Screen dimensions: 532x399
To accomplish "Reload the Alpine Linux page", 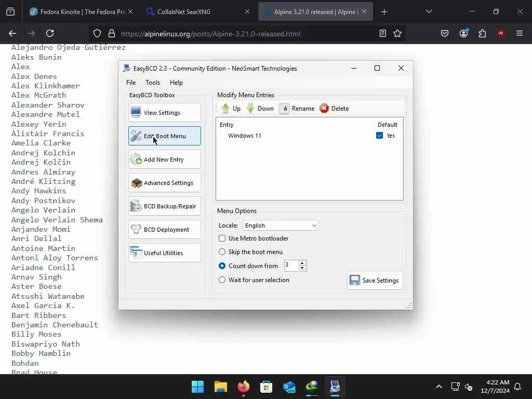I will click(50, 33).
